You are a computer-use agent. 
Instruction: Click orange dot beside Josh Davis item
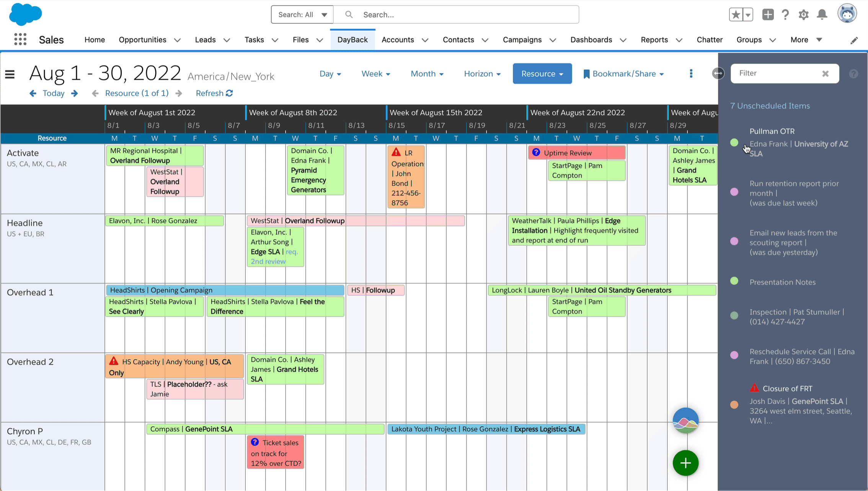734,404
